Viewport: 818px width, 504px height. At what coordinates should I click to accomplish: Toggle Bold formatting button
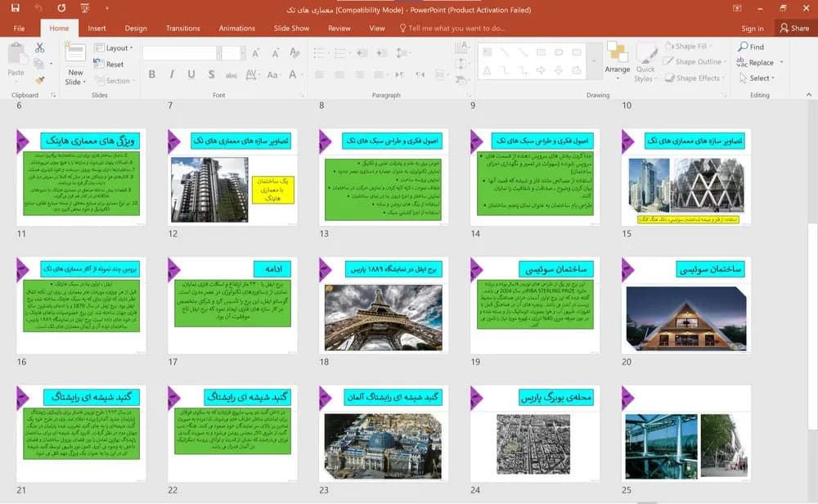coord(152,74)
